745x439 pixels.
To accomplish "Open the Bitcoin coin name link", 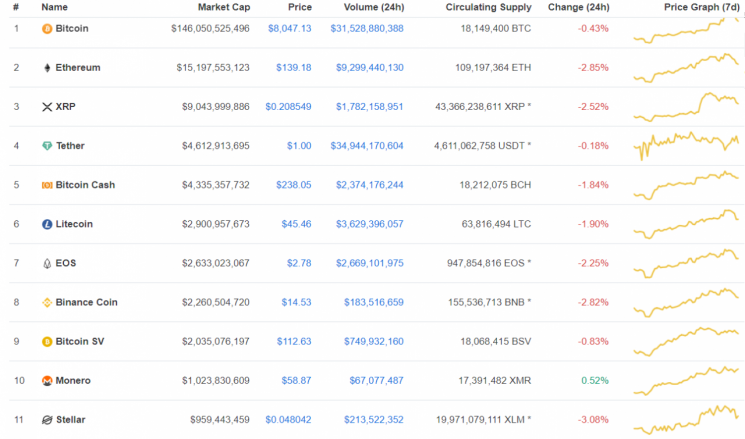I will click(72, 29).
